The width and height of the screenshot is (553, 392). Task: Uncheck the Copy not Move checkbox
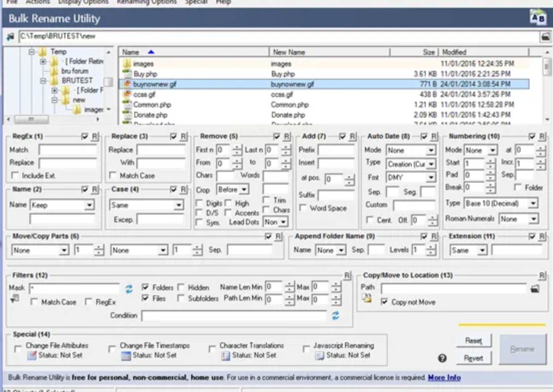coord(384,302)
